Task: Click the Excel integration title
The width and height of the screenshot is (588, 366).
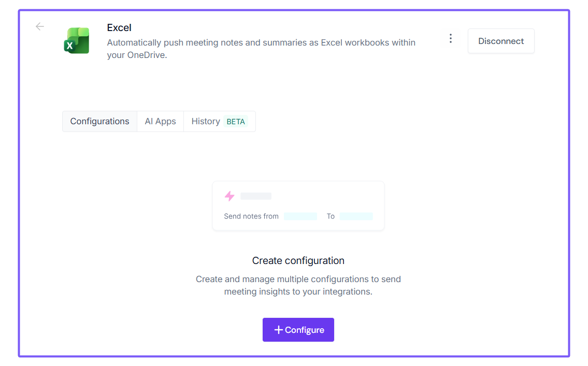Action: point(119,27)
